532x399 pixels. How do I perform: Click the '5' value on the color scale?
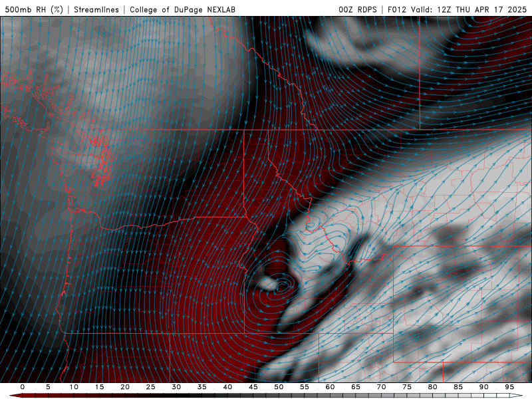coord(48,387)
